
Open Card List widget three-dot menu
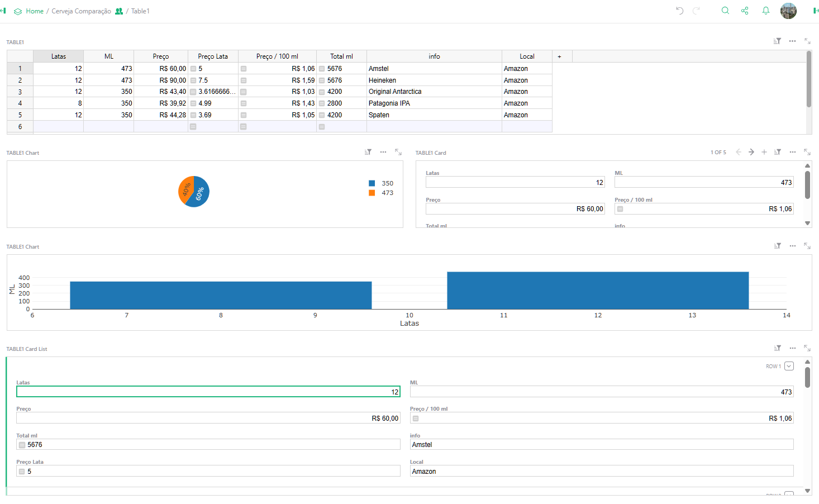792,348
